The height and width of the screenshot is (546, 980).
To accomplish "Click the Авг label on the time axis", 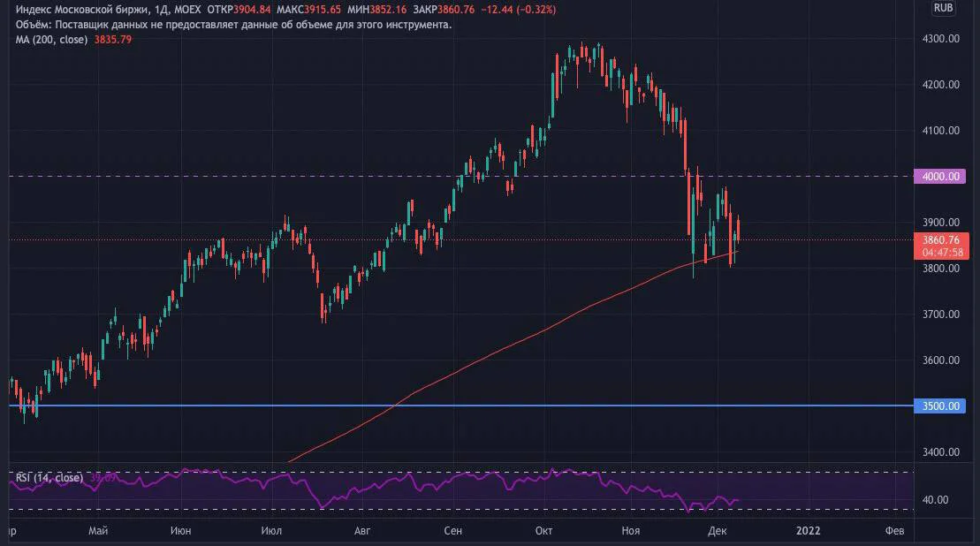I will tap(362, 531).
